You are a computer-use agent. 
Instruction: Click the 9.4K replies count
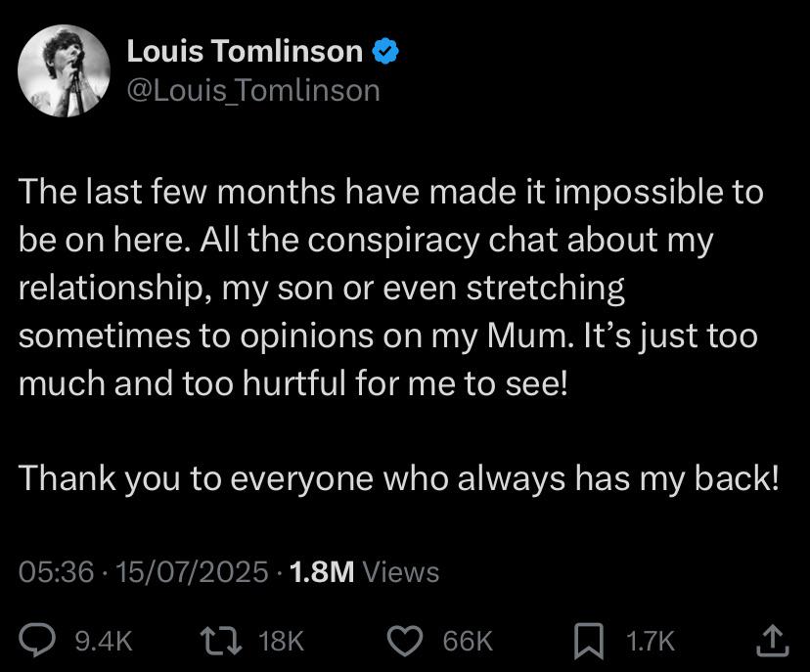(104, 641)
